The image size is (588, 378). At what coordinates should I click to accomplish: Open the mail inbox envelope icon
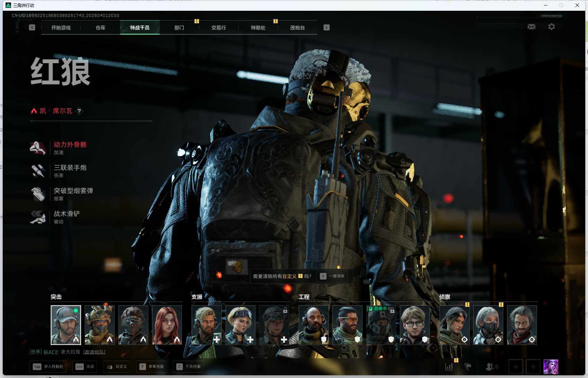(531, 27)
